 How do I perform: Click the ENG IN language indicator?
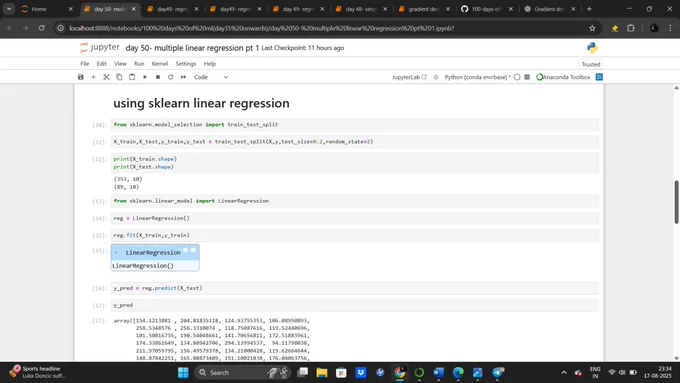point(595,372)
